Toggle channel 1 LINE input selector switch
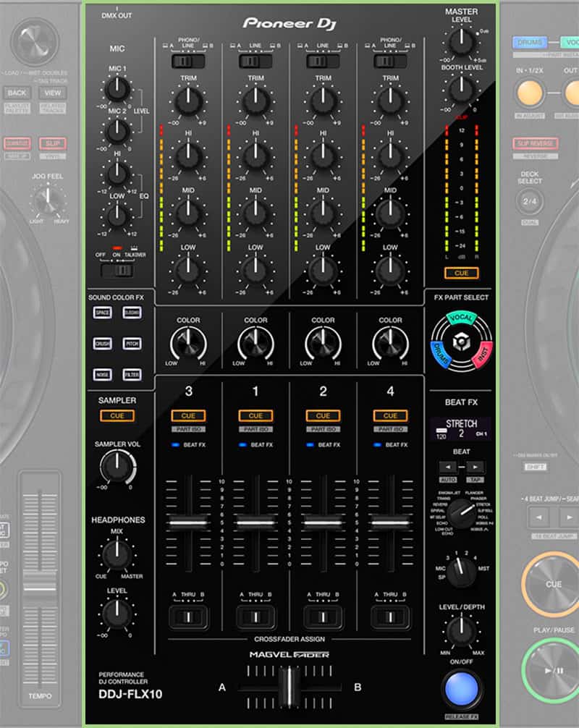This screenshot has width=579, height=728. tap(255, 61)
